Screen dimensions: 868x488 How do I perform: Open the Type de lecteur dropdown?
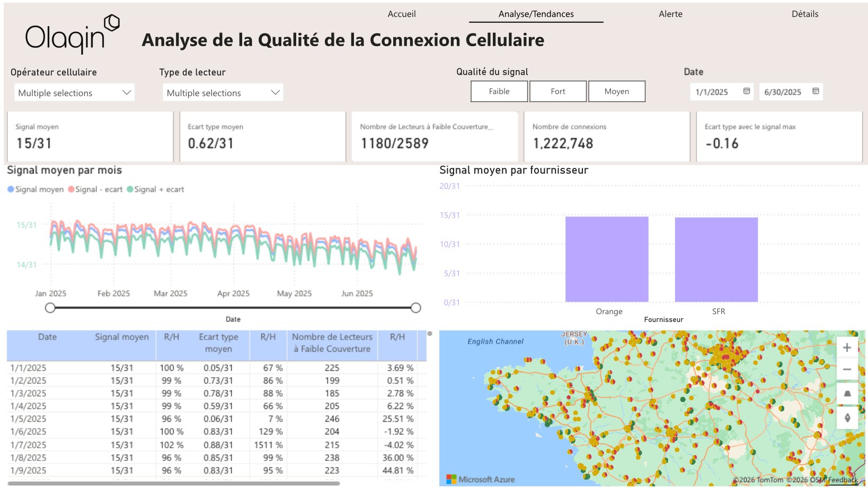pyautogui.click(x=223, y=93)
